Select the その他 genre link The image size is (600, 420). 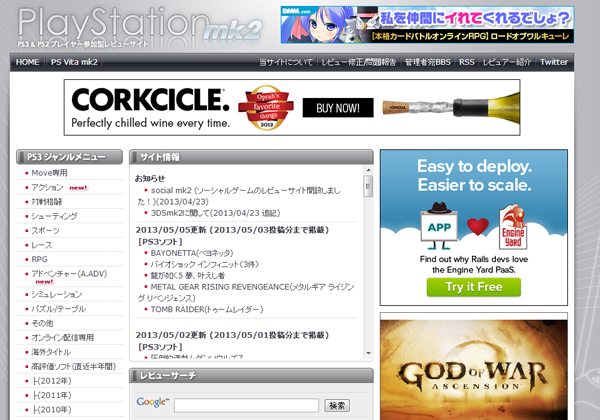click(x=42, y=323)
